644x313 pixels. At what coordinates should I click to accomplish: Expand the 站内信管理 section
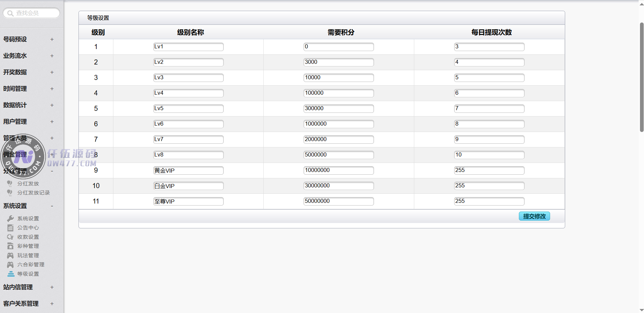coord(52,287)
